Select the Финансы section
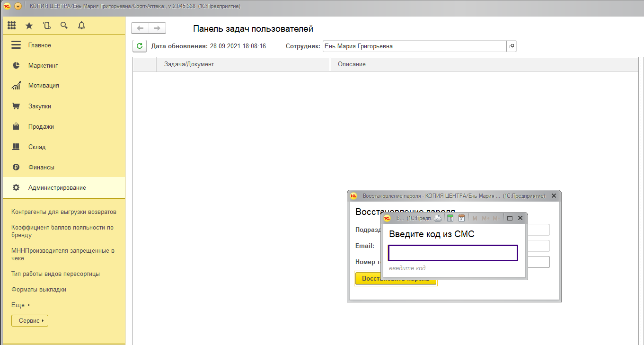Image resolution: width=644 pixels, height=345 pixels. tap(41, 167)
